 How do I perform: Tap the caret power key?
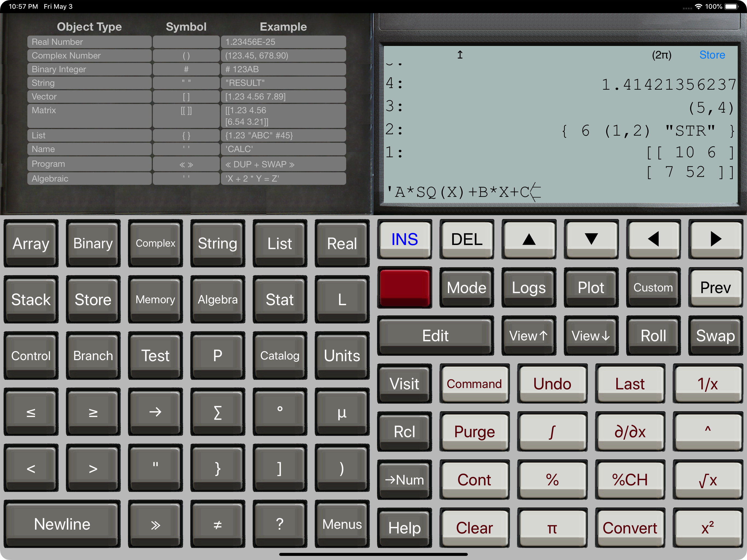pos(708,432)
